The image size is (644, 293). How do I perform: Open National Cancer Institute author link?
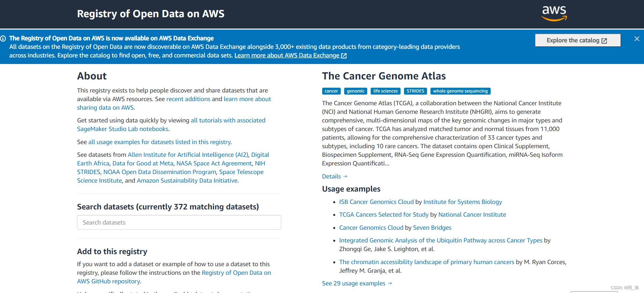coord(472,215)
